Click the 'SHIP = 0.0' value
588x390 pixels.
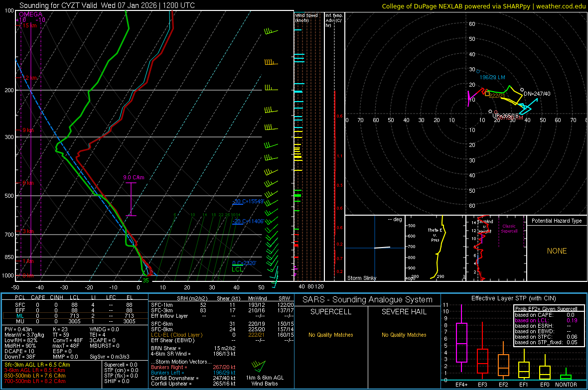[x=116, y=381]
